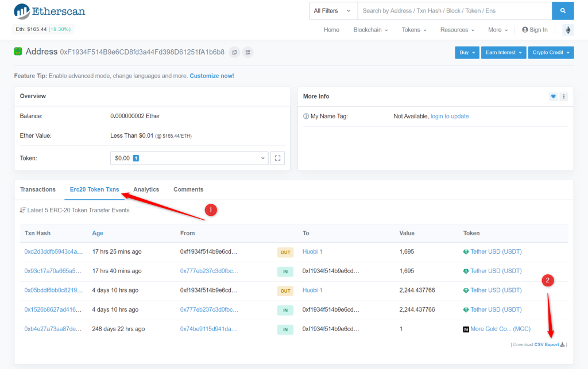Show the address QR code icon
The width and height of the screenshot is (588, 369).
point(248,52)
